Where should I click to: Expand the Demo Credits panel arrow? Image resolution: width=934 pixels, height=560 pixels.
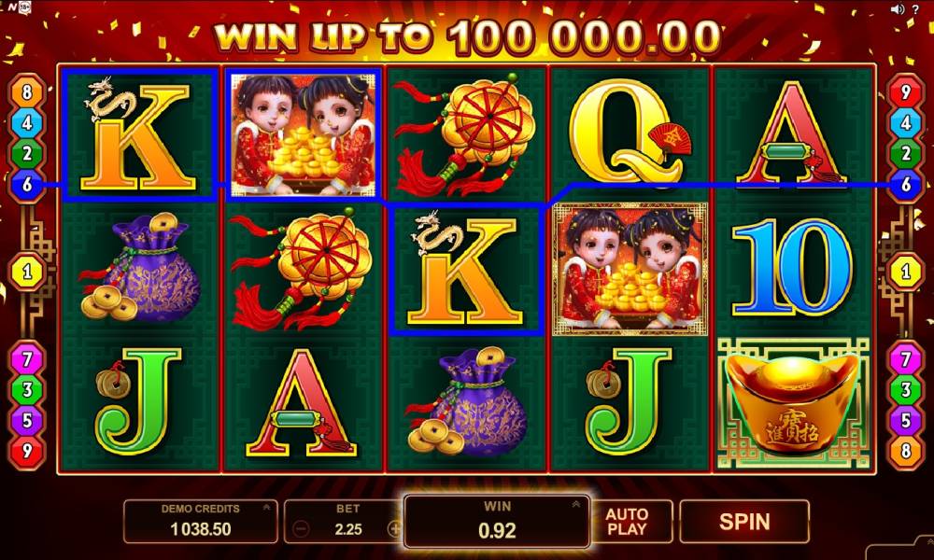(x=266, y=508)
